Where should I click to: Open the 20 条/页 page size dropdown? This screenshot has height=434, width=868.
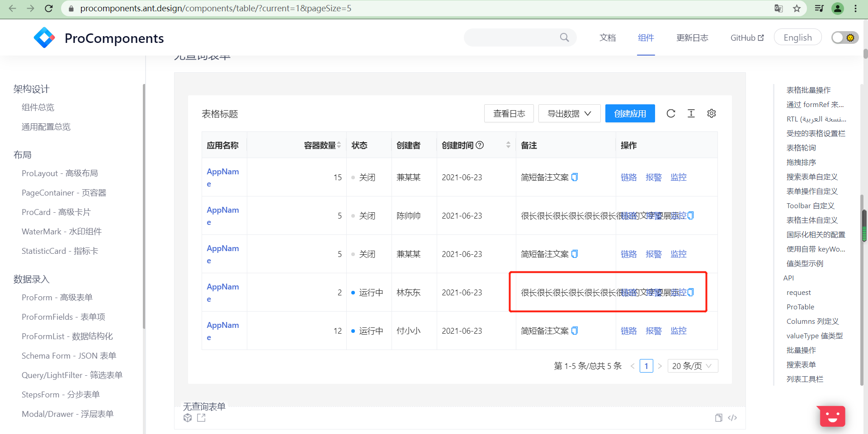(692, 366)
